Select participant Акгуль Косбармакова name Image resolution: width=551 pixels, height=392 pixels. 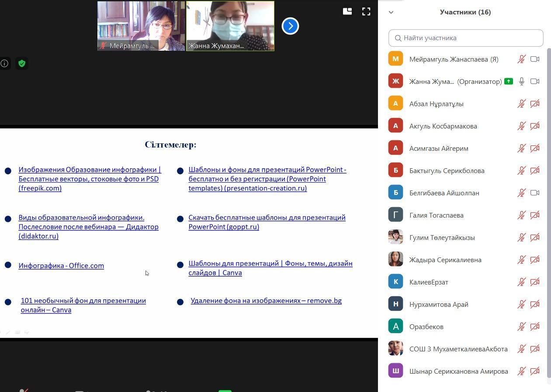click(443, 126)
